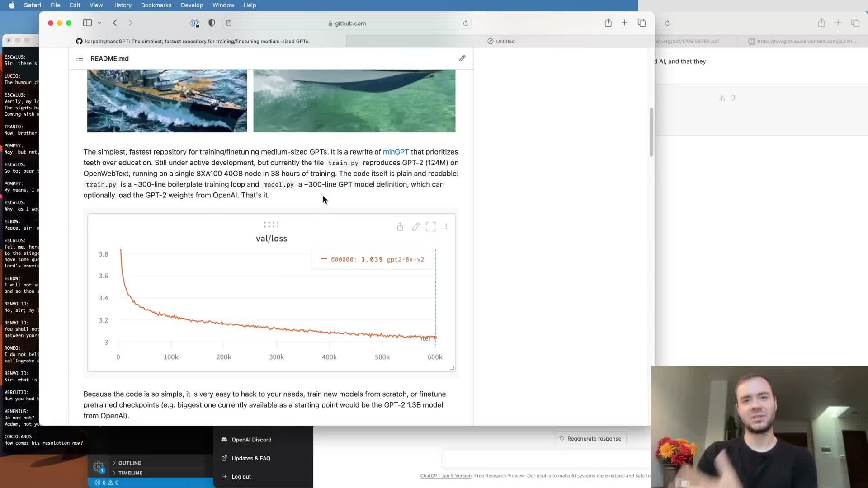Image resolution: width=868 pixels, height=488 pixels.
Task: Click the page vertical scrollbar
Action: (651, 132)
